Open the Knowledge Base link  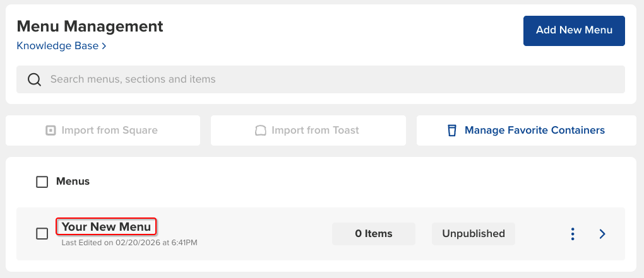pyautogui.click(x=57, y=46)
